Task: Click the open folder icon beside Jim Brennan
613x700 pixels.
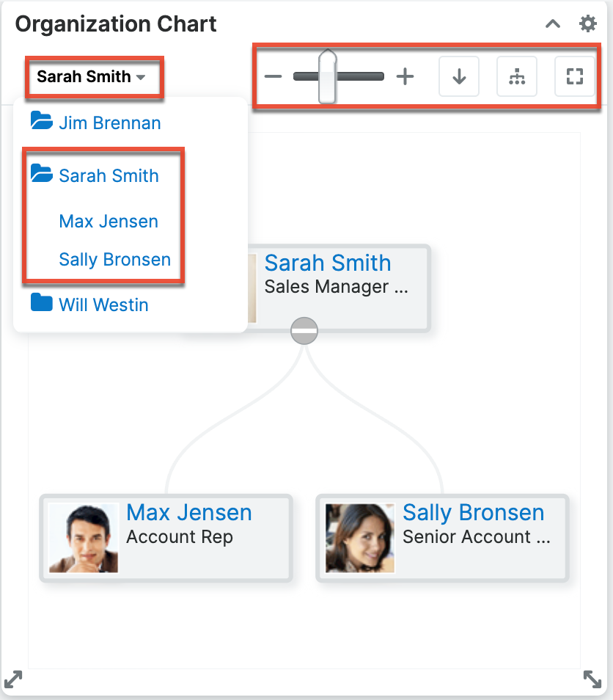Action: 43,122
